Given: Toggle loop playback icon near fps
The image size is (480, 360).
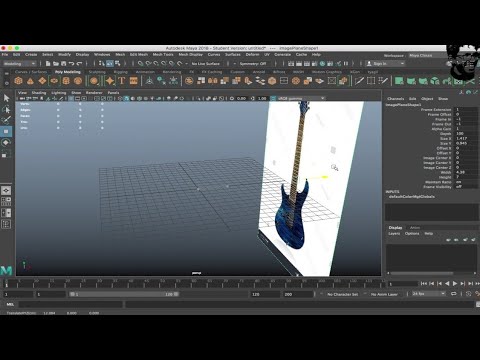Looking at the screenshot, I should click(454, 294).
